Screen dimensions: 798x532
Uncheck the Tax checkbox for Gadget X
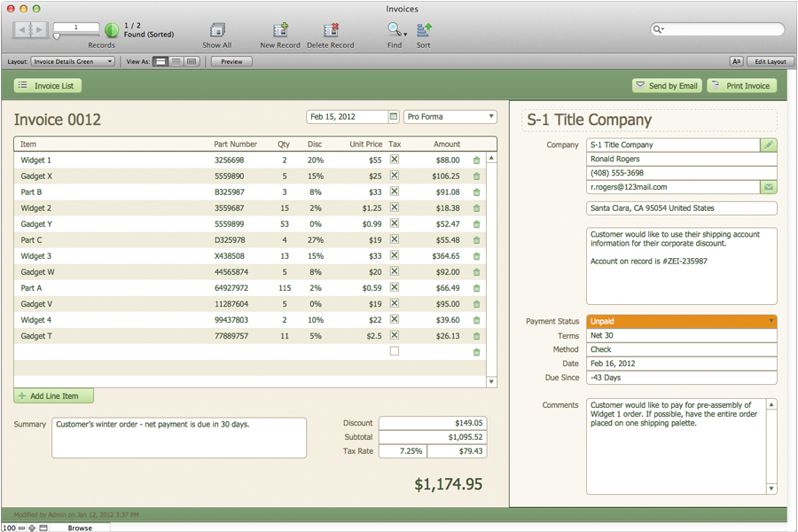pos(395,176)
